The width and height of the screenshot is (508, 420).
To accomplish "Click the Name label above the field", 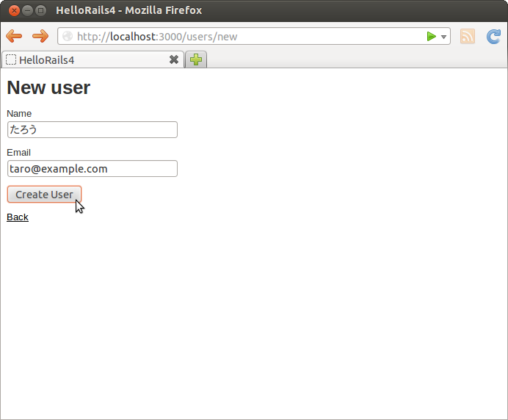I will (x=19, y=114).
